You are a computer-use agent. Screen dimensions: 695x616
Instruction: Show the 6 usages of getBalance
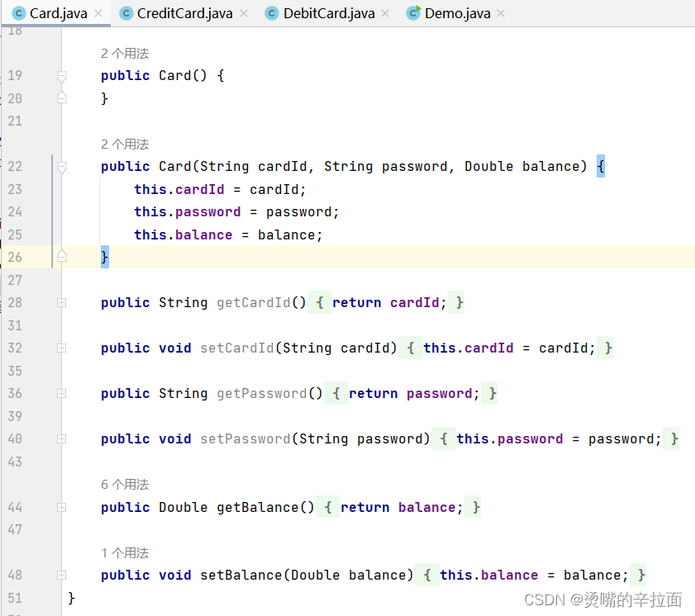pos(125,485)
